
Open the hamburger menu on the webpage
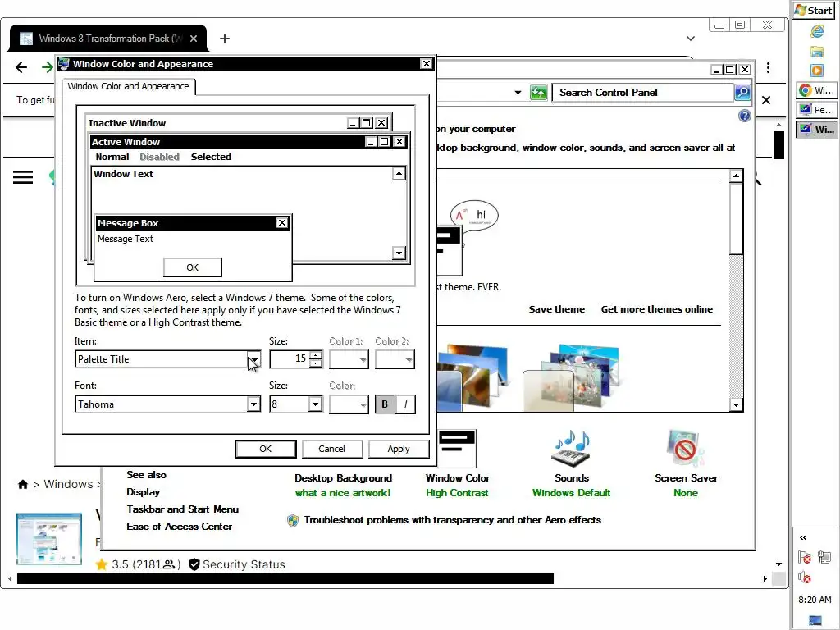click(x=23, y=177)
